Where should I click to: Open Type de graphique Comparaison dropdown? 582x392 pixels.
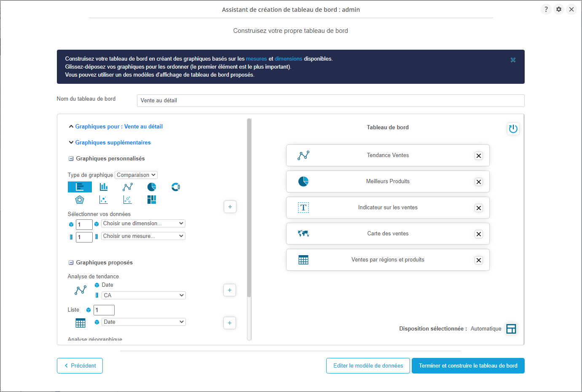[x=136, y=175]
